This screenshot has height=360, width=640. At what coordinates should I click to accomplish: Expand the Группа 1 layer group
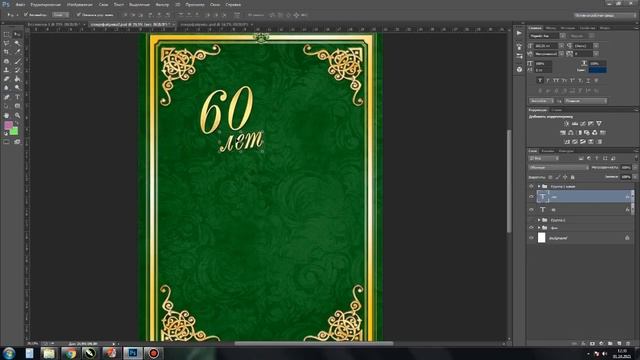click(x=539, y=220)
